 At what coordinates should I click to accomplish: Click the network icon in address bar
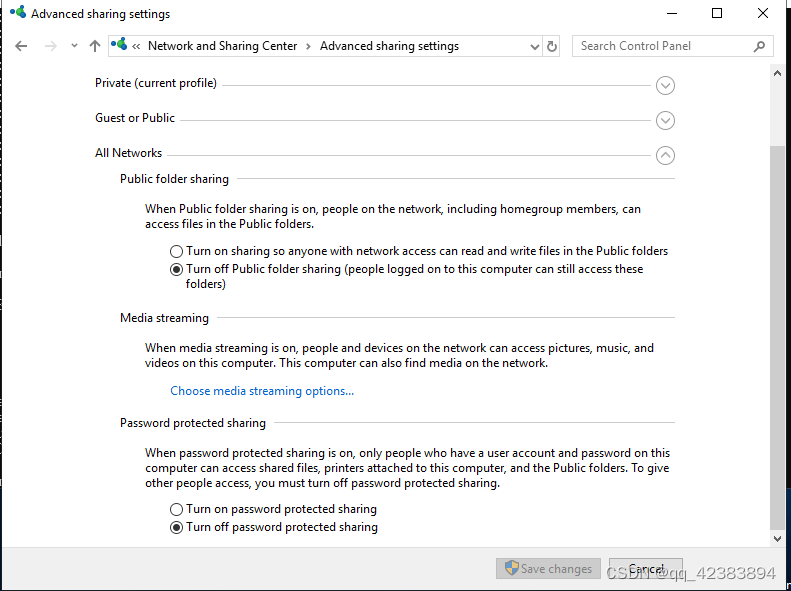click(x=119, y=45)
